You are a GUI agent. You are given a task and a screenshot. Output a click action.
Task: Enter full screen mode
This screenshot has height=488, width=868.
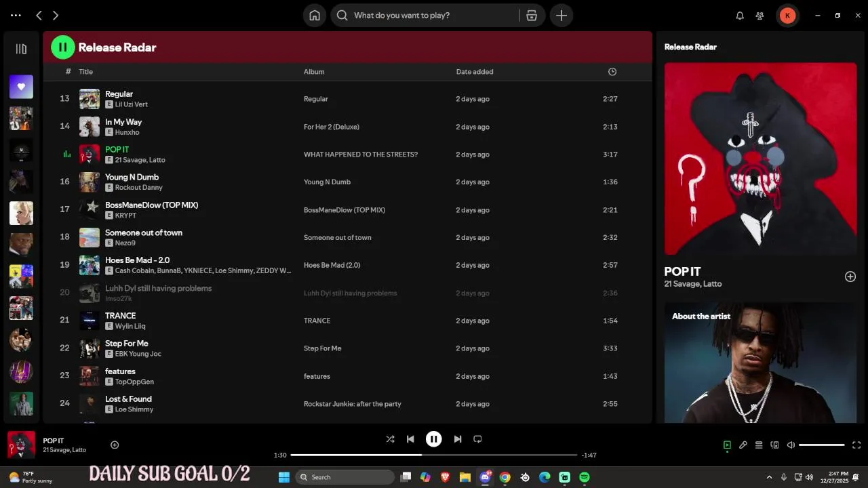coord(856,445)
